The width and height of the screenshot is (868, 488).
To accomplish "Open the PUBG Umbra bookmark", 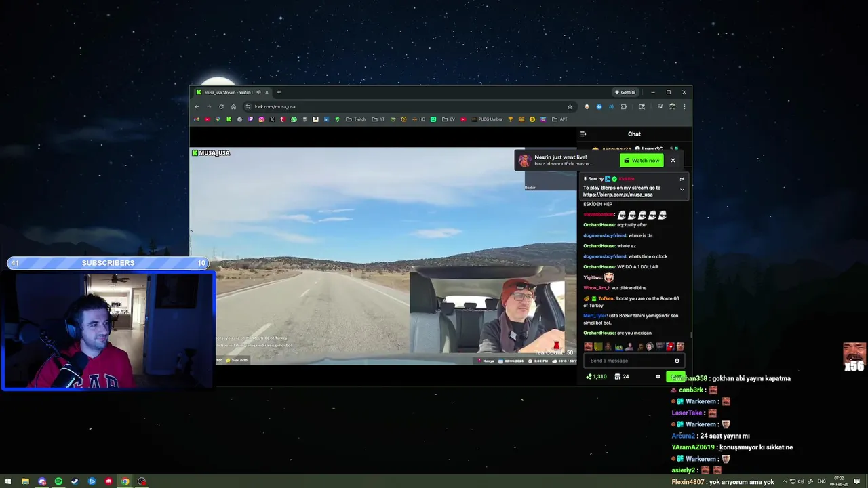I will click(x=488, y=119).
